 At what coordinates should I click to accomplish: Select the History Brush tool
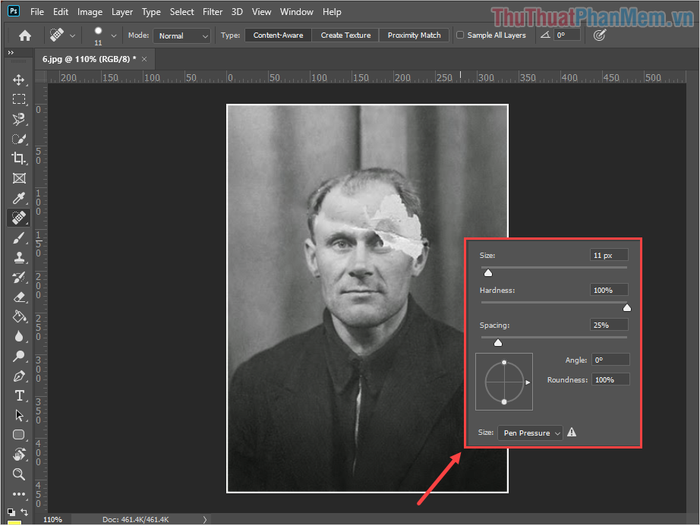click(x=19, y=277)
